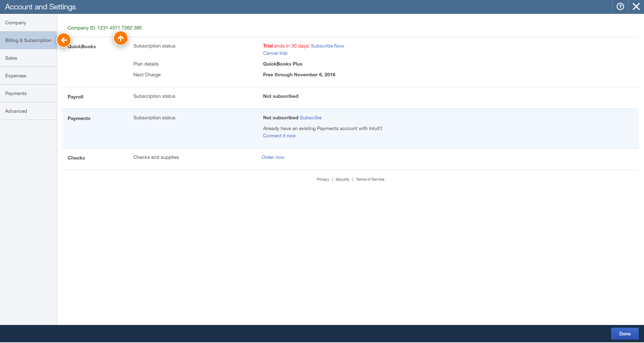Open the help question mark icon

(620, 7)
